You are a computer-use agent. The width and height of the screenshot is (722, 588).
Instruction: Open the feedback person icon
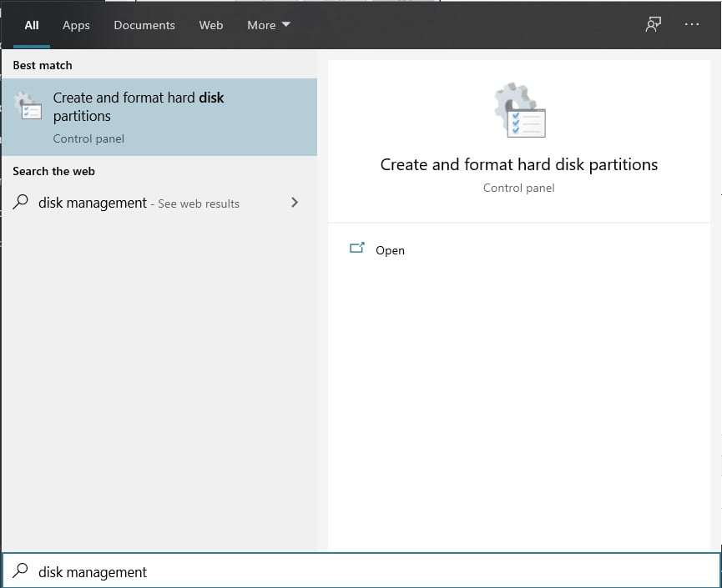[653, 24]
